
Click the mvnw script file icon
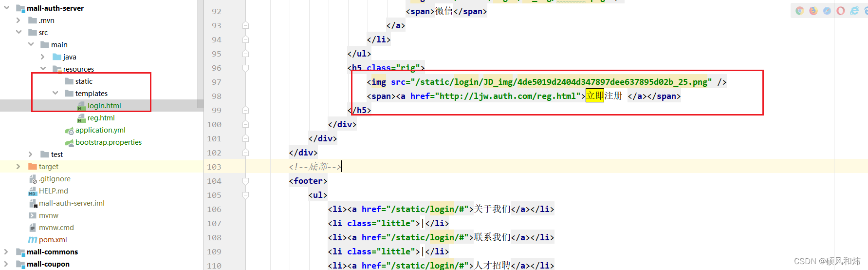click(x=33, y=215)
